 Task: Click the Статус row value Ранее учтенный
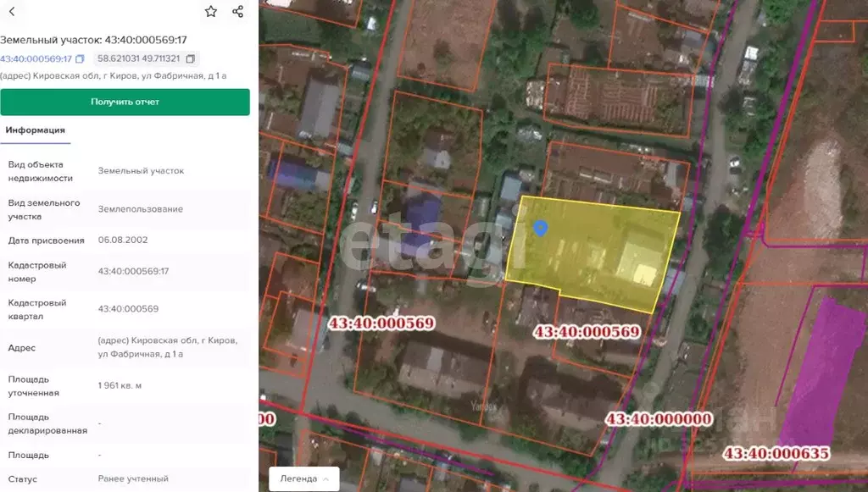pyautogui.click(x=133, y=478)
